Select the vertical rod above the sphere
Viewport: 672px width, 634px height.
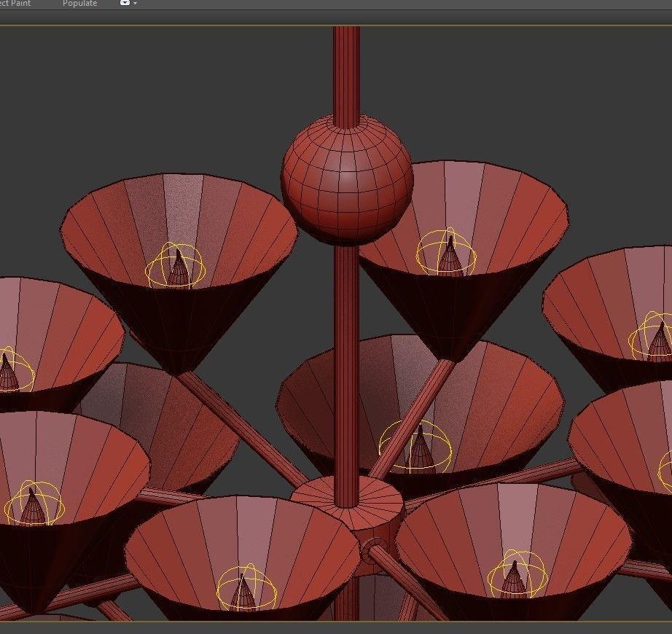click(346, 77)
